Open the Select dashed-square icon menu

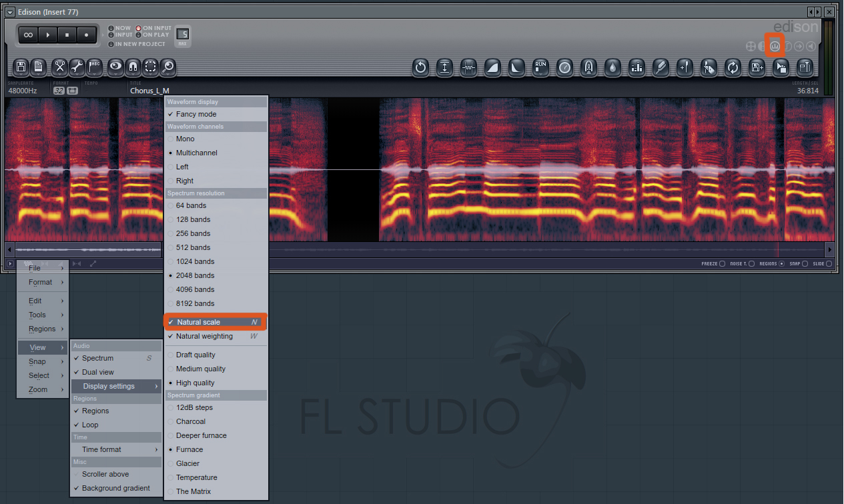pos(151,67)
